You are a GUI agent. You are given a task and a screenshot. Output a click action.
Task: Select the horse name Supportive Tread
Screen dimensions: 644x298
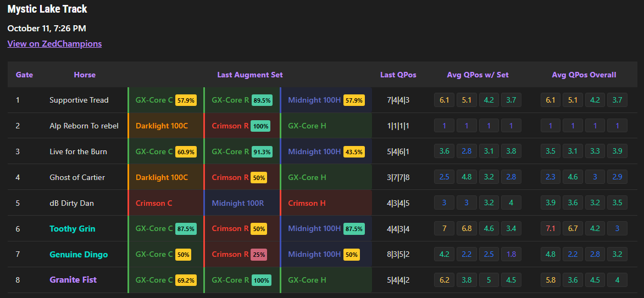coord(79,100)
